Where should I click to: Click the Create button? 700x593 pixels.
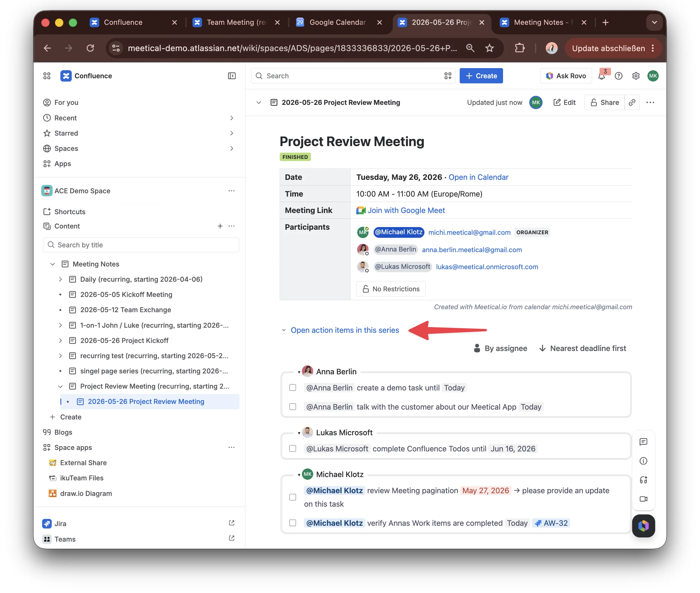[481, 76]
